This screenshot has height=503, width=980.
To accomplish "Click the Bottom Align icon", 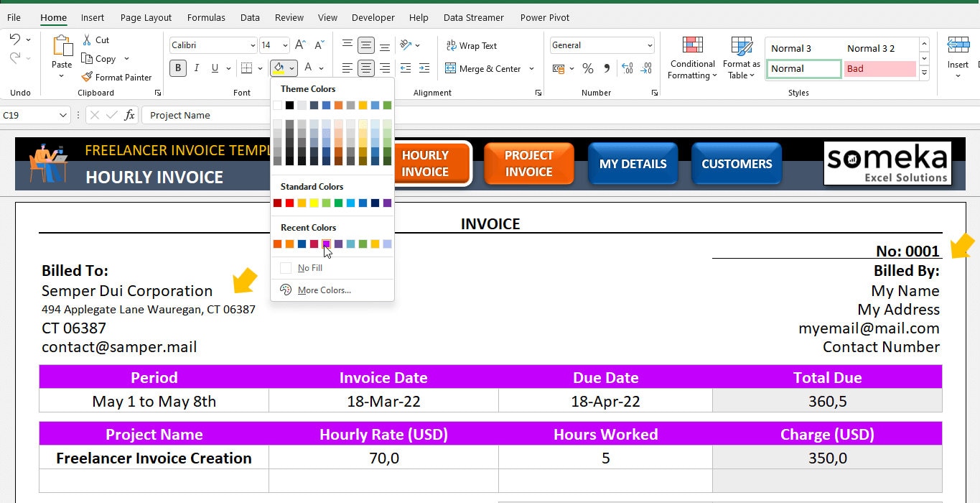I will tap(385, 45).
